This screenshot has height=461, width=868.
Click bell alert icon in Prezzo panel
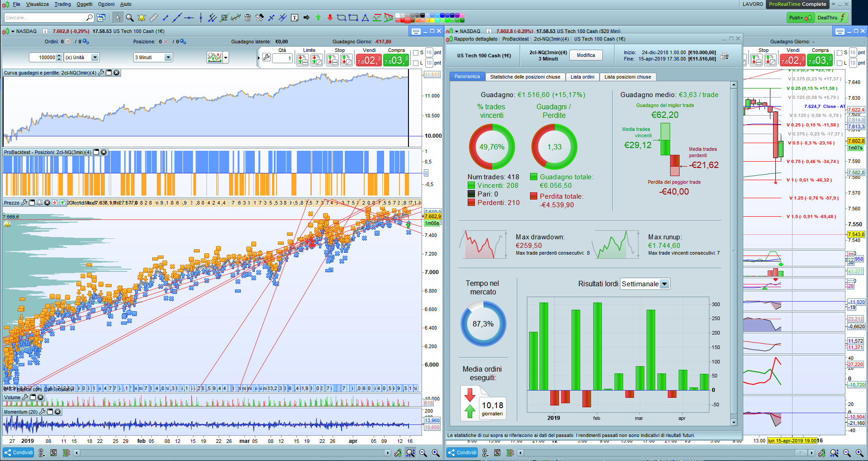tap(39, 203)
